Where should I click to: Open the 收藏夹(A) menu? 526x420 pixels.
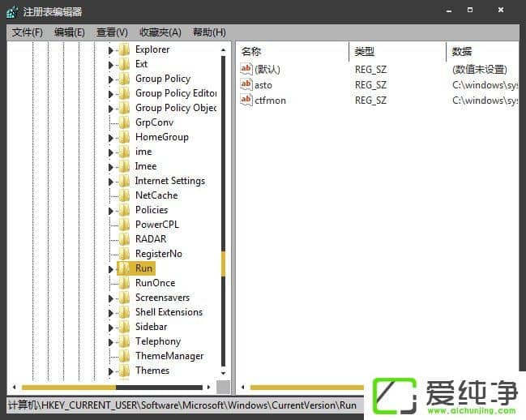[x=160, y=32]
